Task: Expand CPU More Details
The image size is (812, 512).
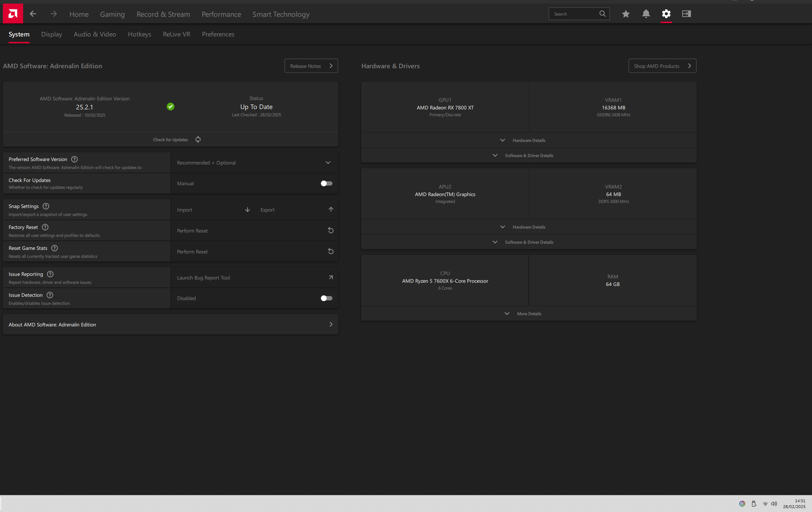Action: pos(529,313)
